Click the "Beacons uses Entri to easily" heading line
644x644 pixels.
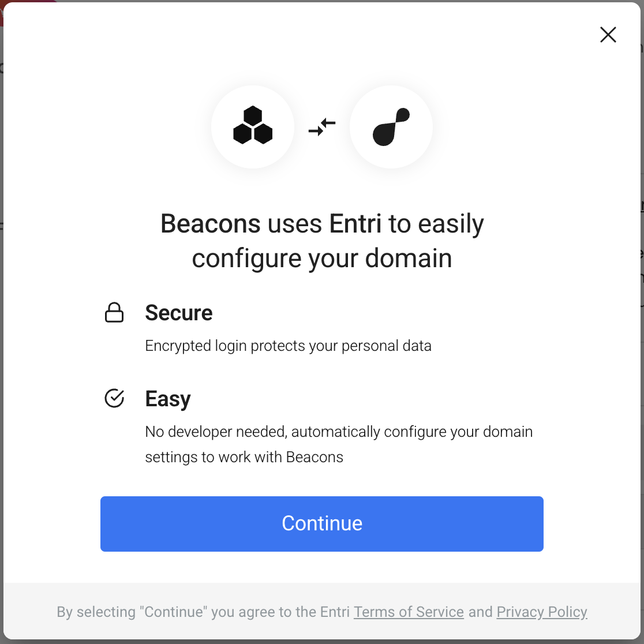322,224
